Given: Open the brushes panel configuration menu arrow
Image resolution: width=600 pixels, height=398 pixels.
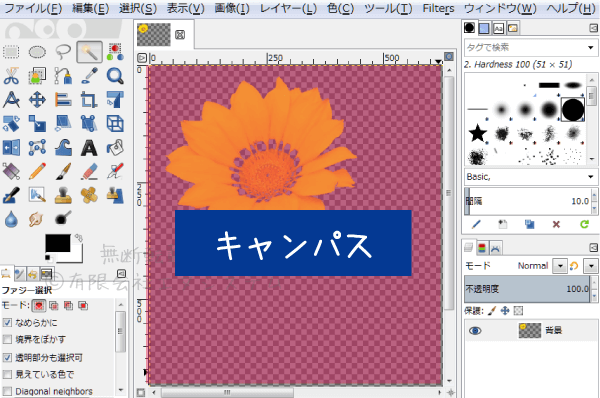Looking at the screenshot, I should [x=593, y=28].
